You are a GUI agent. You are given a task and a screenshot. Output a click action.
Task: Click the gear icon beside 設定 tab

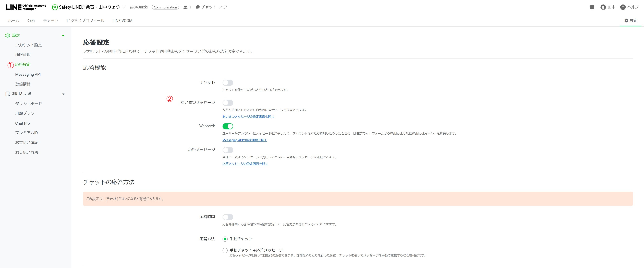[626, 20]
